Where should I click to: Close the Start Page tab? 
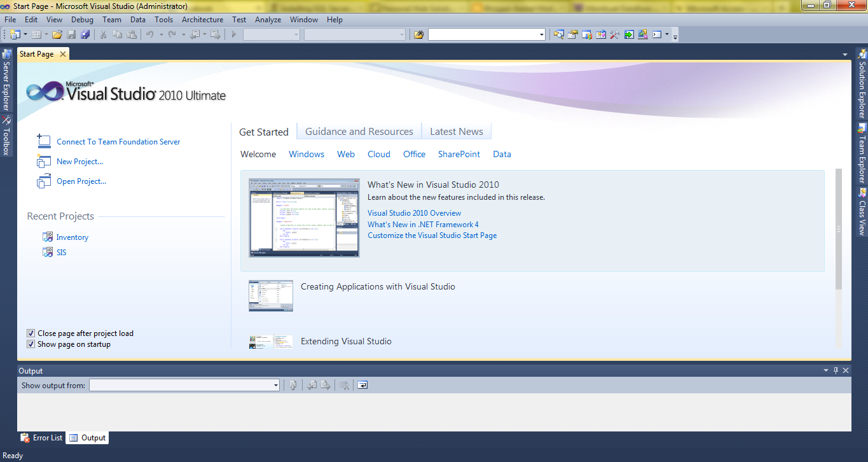point(62,54)
